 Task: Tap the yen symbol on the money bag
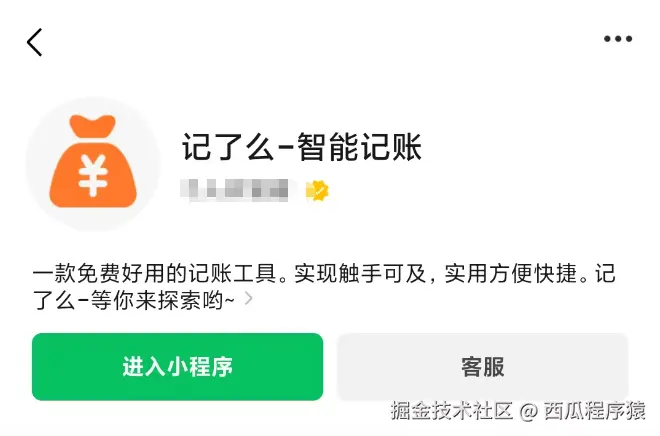pos(93,175)
